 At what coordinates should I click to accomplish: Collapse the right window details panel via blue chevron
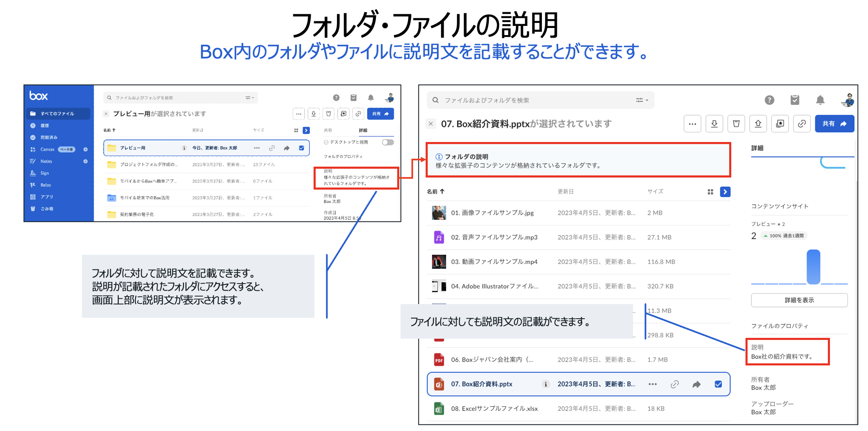(725, 192)
